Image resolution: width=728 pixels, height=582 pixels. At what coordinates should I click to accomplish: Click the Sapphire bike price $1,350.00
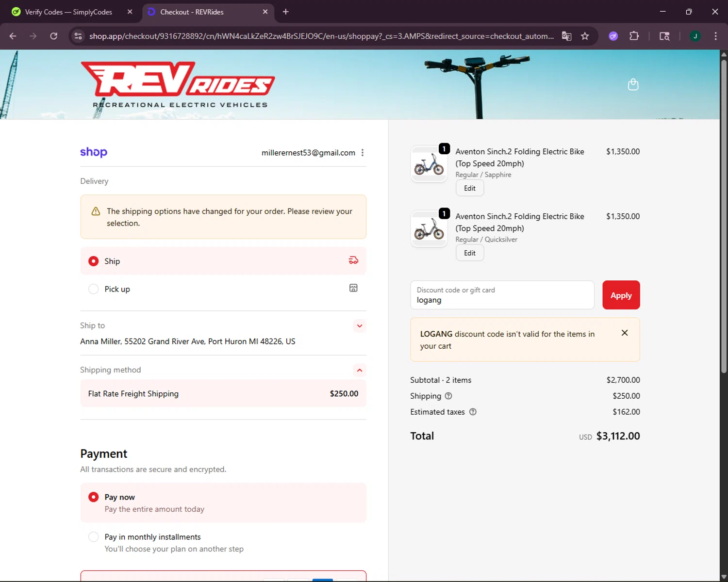(623, 151)
